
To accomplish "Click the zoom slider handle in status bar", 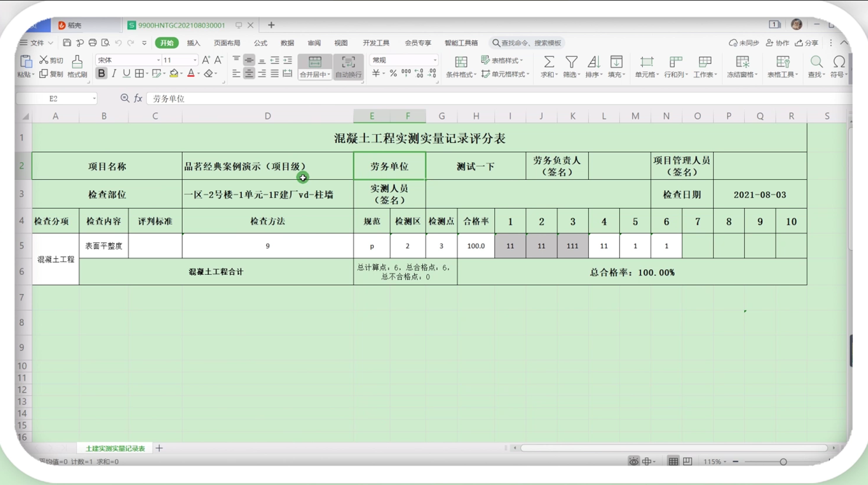I will click(783, 461).
